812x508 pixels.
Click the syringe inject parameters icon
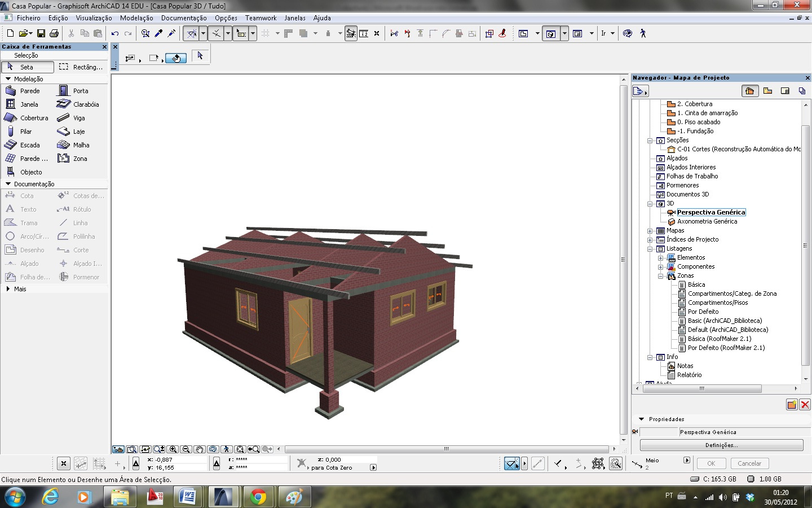click(x=172, y=33)
